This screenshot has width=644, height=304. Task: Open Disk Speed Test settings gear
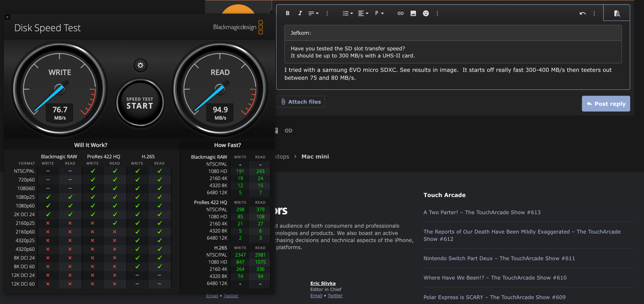point(140,65)
